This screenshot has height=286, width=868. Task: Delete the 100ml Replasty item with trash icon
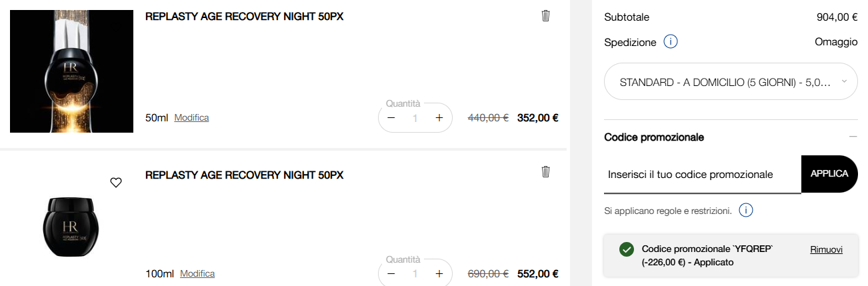tap(545, 172)
